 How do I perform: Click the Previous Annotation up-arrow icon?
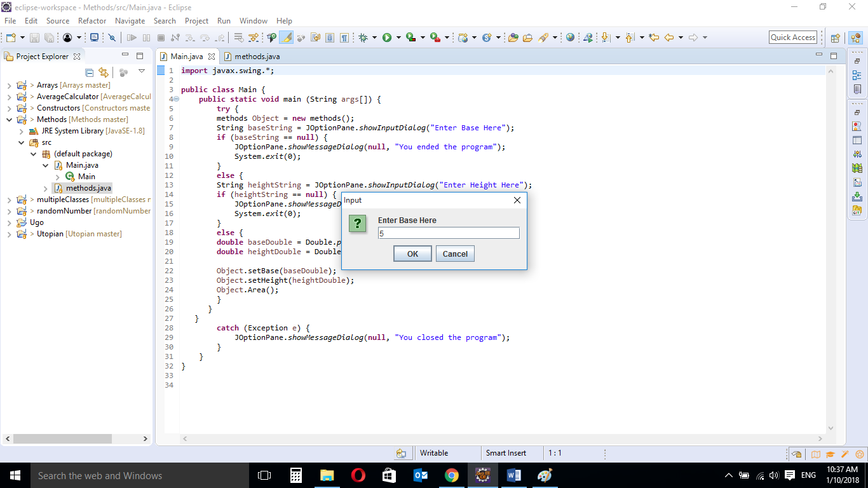pos(630,37)
